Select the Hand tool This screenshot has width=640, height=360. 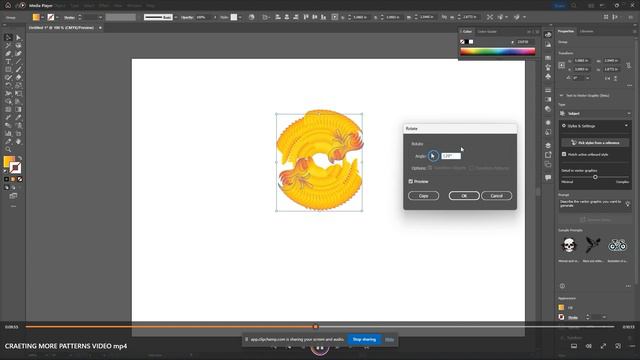18,142
